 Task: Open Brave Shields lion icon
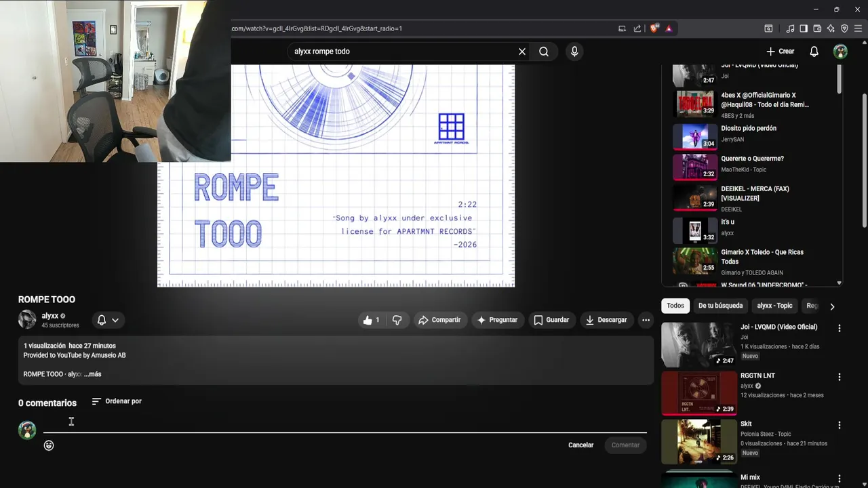click(654, 28)
